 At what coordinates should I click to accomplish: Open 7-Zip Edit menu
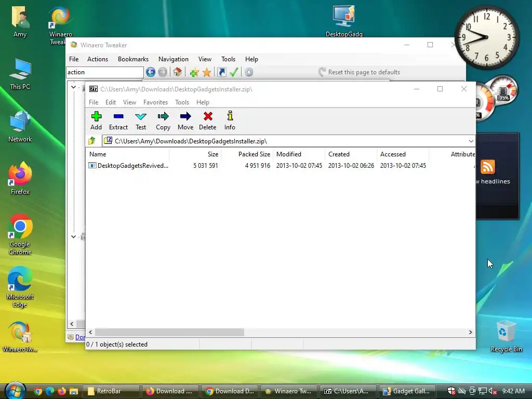click(x=110, y=102)
